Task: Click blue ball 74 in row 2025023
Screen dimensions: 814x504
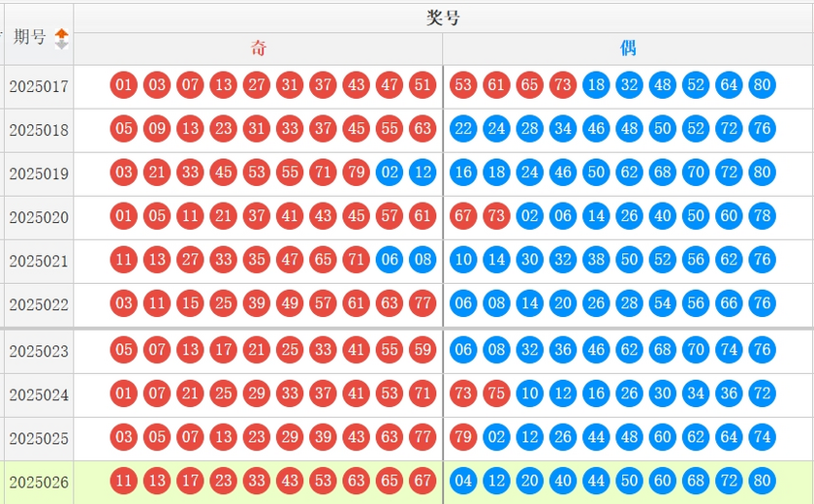Action: click(729, 349)
